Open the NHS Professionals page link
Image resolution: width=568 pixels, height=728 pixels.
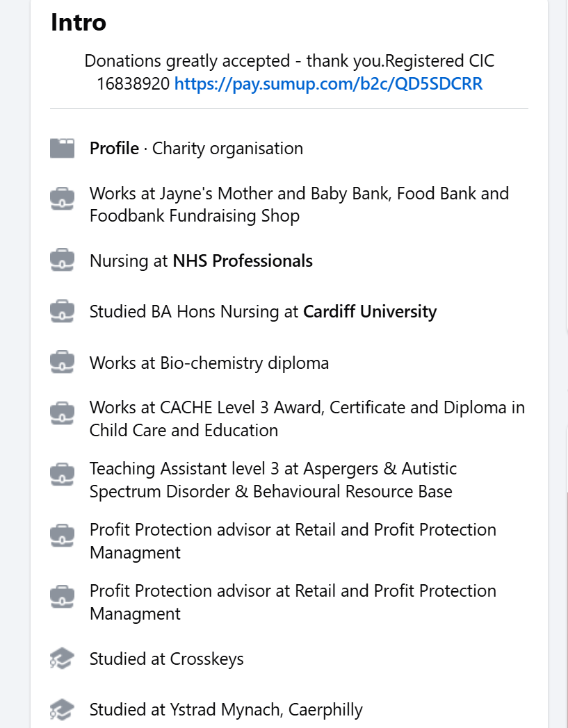[243, 261]
